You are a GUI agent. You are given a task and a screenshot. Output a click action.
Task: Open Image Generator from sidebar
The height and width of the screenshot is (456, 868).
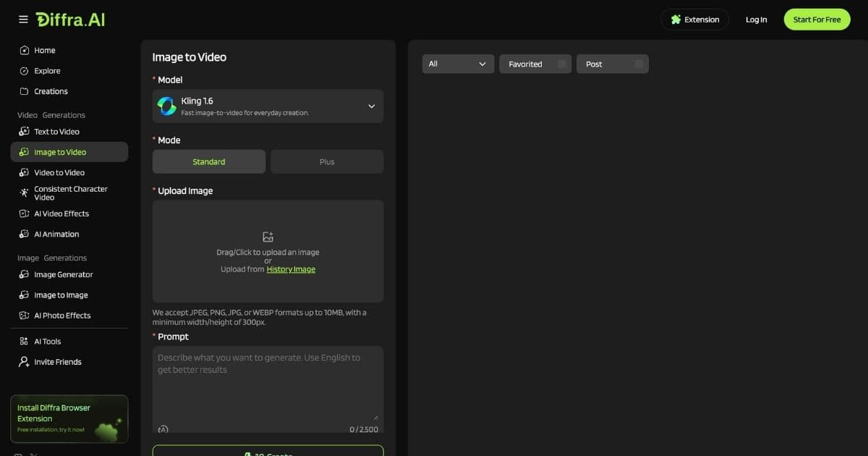point(64,274)
